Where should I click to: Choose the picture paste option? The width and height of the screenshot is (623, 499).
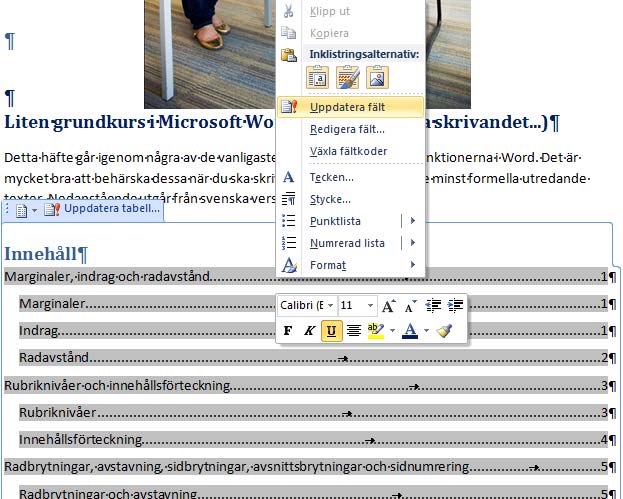(x=377, y=77)
